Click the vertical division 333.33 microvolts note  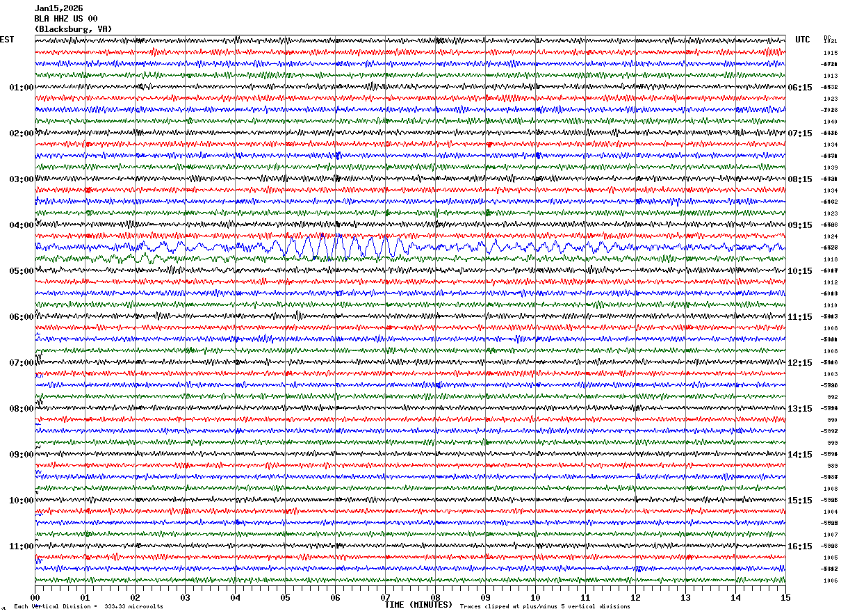pyautogui.click(x=88, y=606)
